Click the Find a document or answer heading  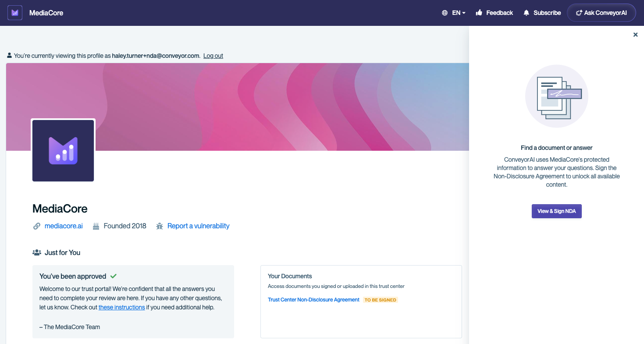click(x=556, y=148)
